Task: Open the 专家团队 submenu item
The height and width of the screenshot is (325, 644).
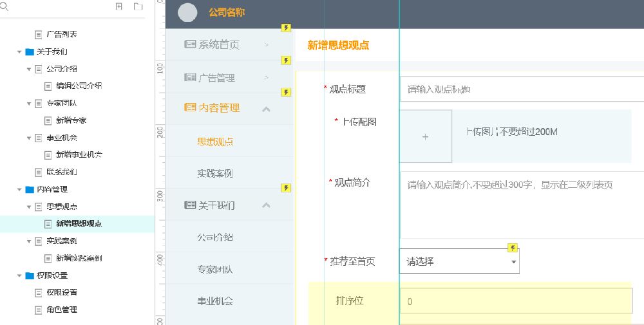Action: (x=215, y=269)
